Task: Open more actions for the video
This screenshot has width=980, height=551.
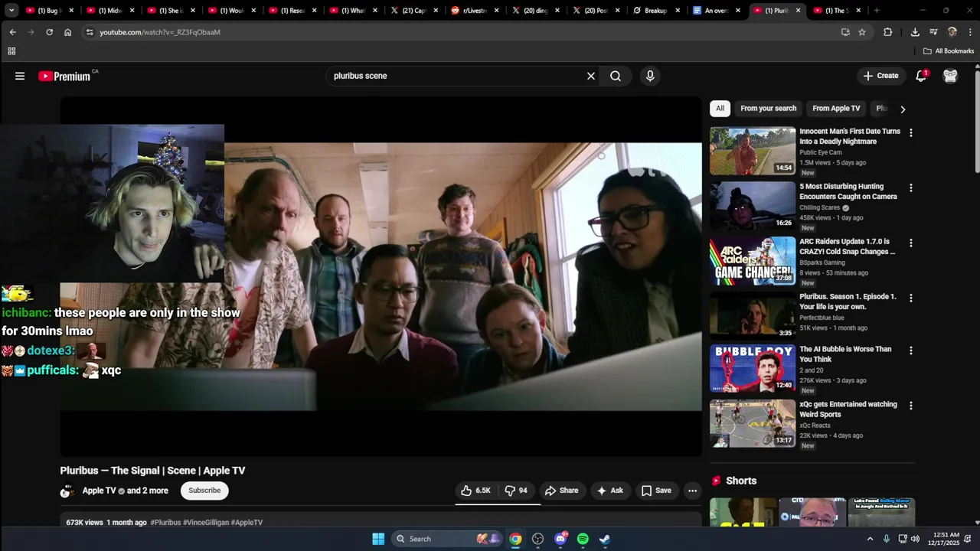Action: tap(692, 491)
